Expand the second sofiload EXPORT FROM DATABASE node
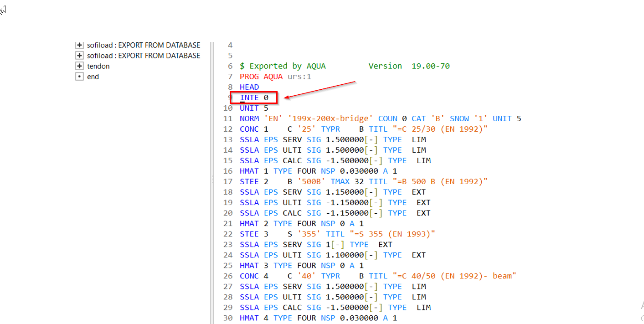 [x=79, y=56]
